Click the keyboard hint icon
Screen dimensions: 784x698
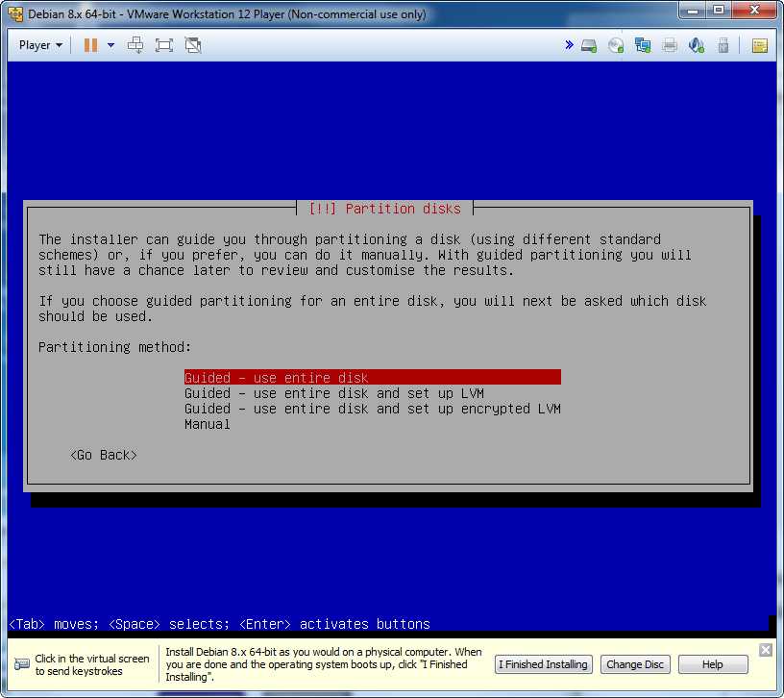(x=21, y=664)
